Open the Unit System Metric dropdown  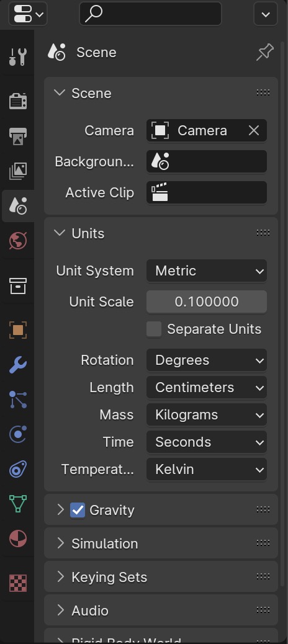point(207,271)
